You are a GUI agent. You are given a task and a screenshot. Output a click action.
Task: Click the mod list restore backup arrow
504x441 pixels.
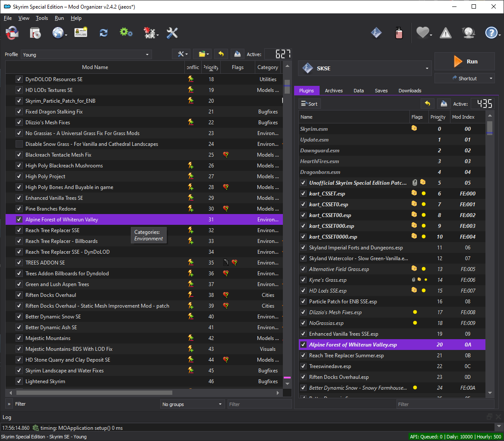click(221, 54)
